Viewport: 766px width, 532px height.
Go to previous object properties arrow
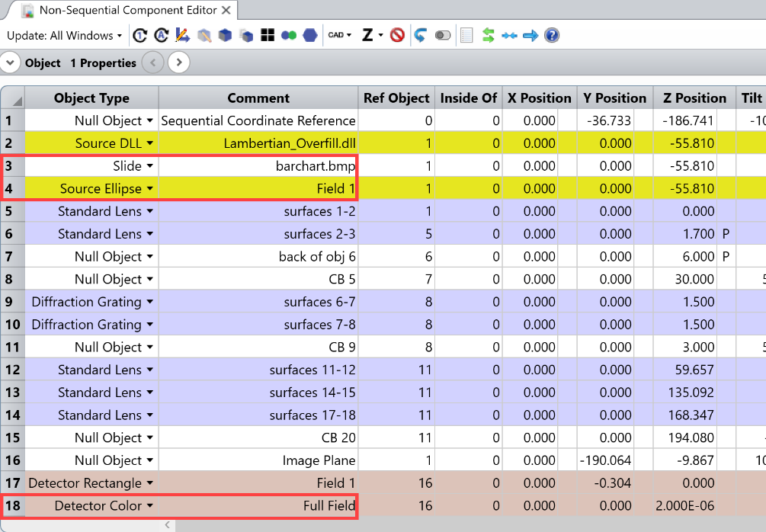pyautogui.click(x=153, y=62)
